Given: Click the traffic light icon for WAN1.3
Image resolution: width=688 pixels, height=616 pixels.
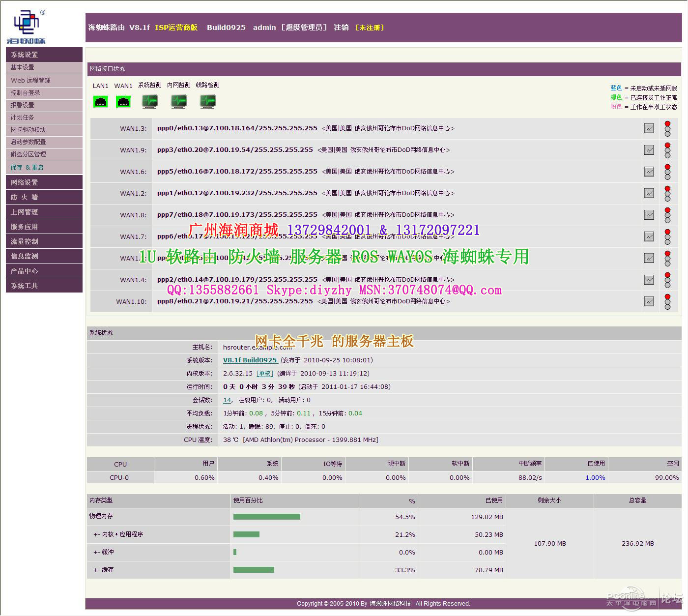Looking at the screenshot, I should click(x=667, y=129).
